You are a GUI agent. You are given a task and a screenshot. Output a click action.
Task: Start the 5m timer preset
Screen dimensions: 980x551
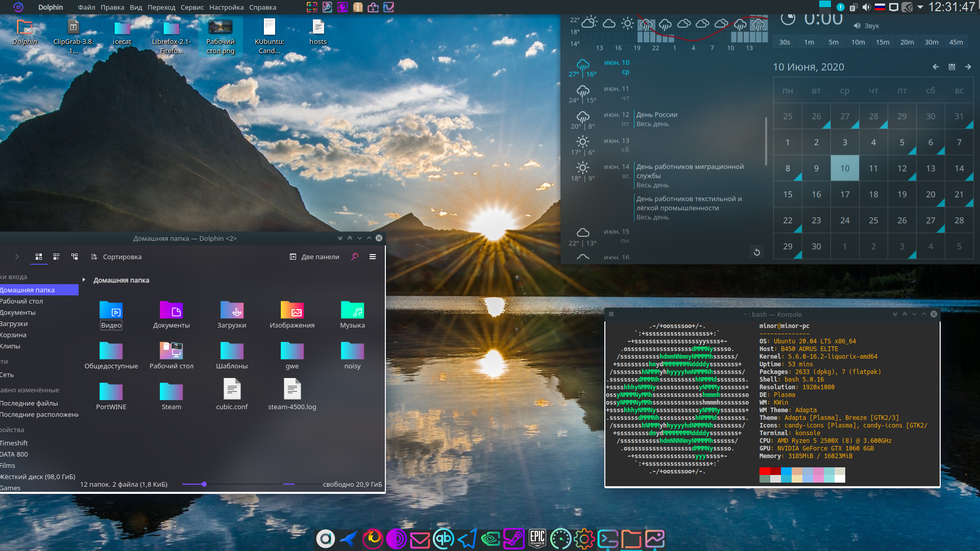point(834,42)
